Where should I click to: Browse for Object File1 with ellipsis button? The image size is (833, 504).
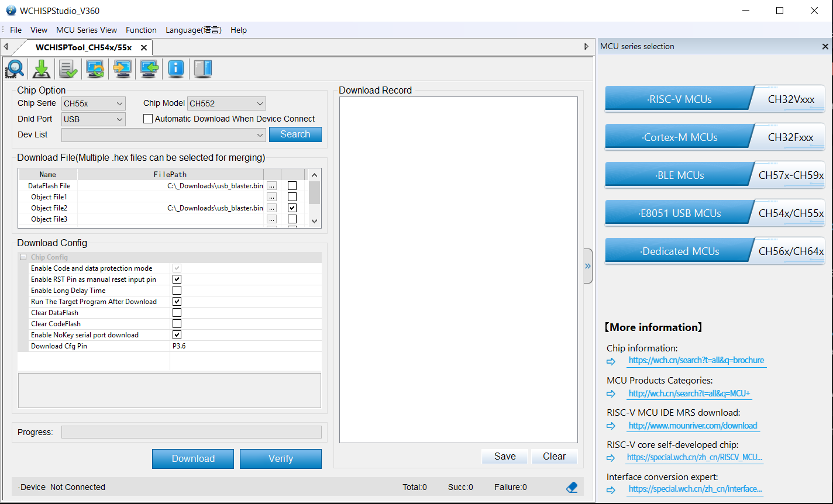[x=271, y=196]
